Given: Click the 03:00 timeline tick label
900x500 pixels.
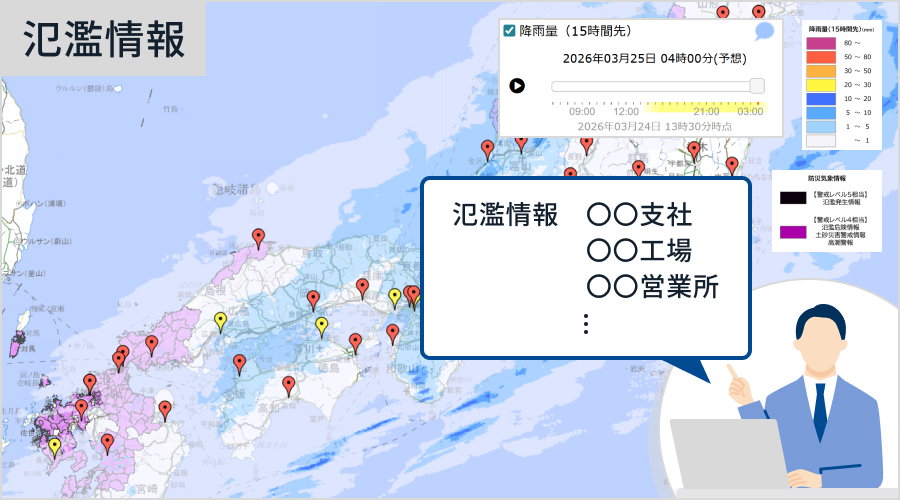Looking at the screenshot, I should point(750,111).
